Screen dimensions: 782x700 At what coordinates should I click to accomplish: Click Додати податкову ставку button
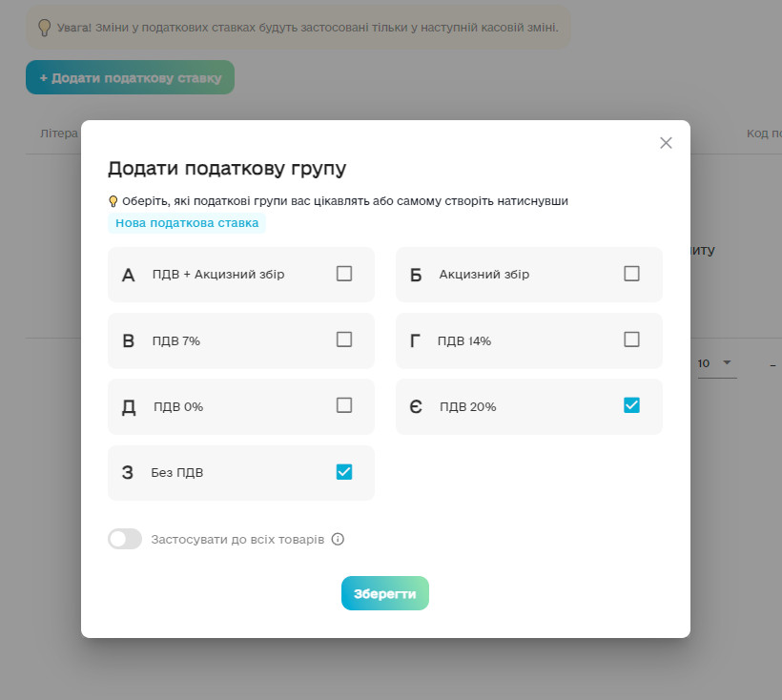[x=130, y=77]
